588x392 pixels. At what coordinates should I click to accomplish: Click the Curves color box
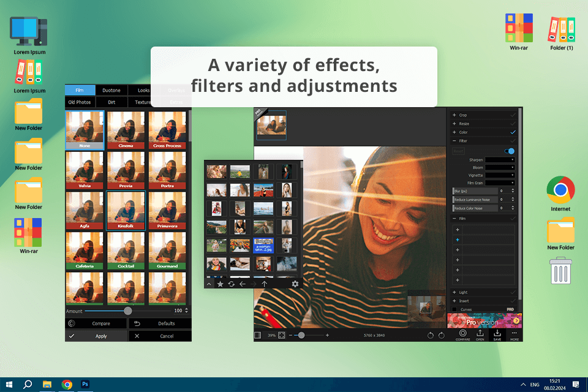click(x=454, y=309)
